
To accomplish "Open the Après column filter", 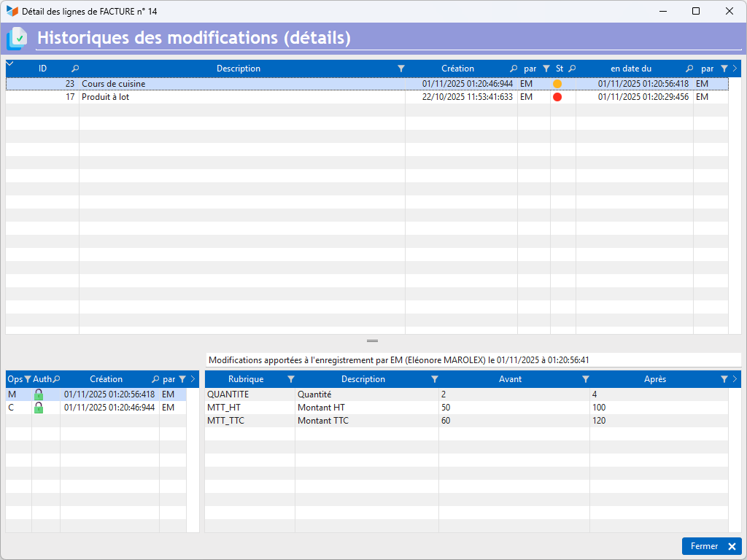I will [724, 379].
